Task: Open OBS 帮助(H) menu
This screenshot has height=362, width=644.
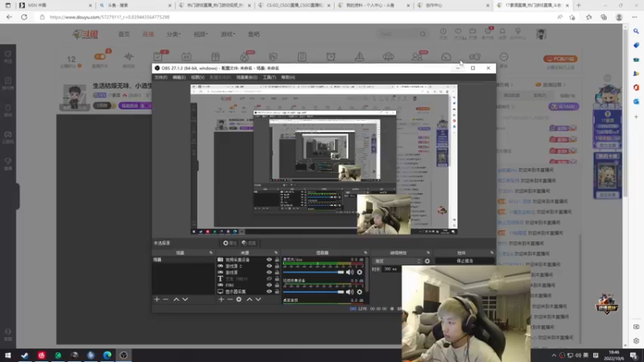Action: coord(288,77)
